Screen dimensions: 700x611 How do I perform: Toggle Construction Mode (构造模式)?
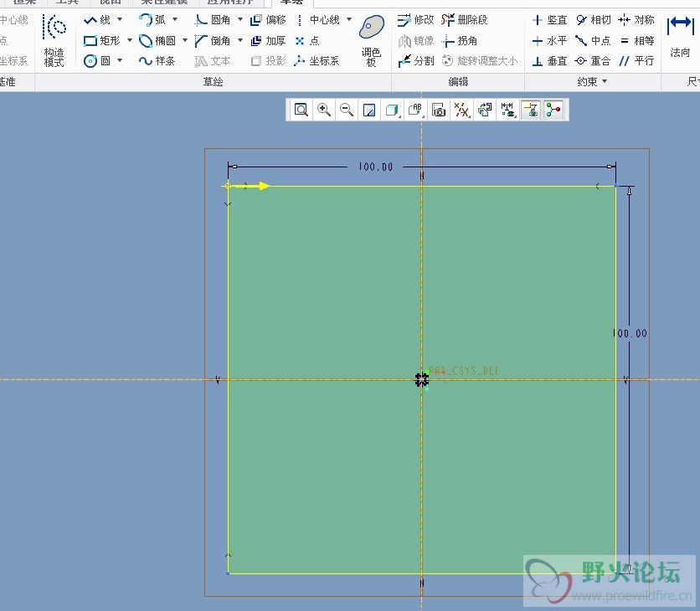(x=54, y=41)
